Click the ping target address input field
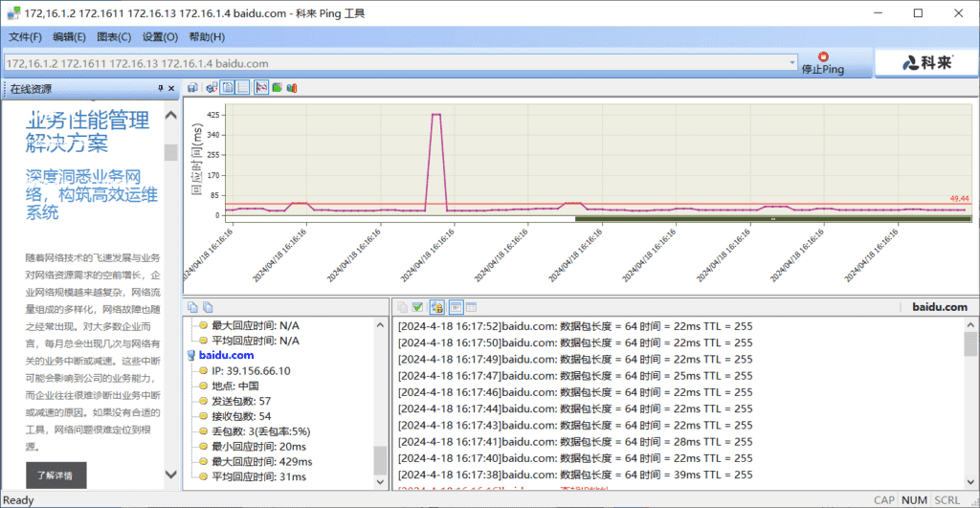 [x=397, y=63]
